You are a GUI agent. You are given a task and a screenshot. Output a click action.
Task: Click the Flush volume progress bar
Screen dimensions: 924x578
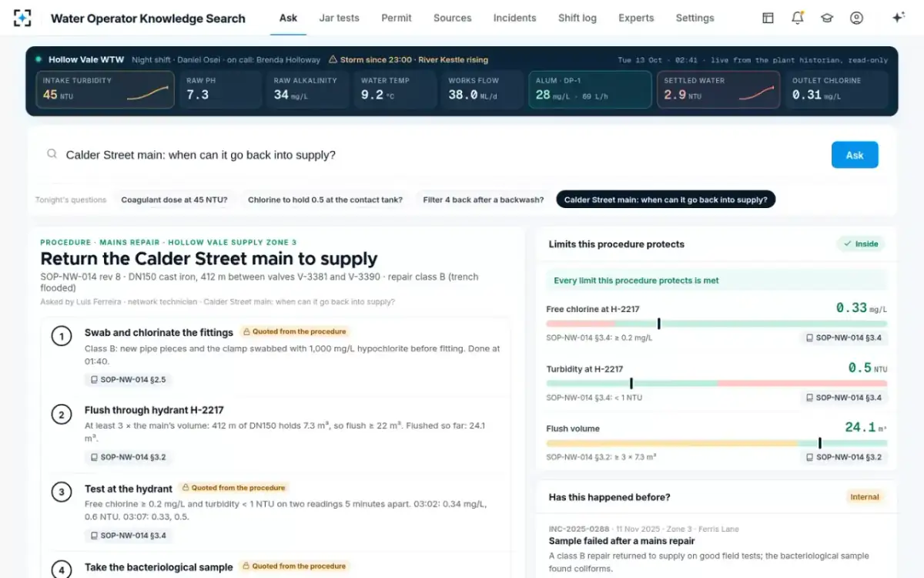[716, 443]
